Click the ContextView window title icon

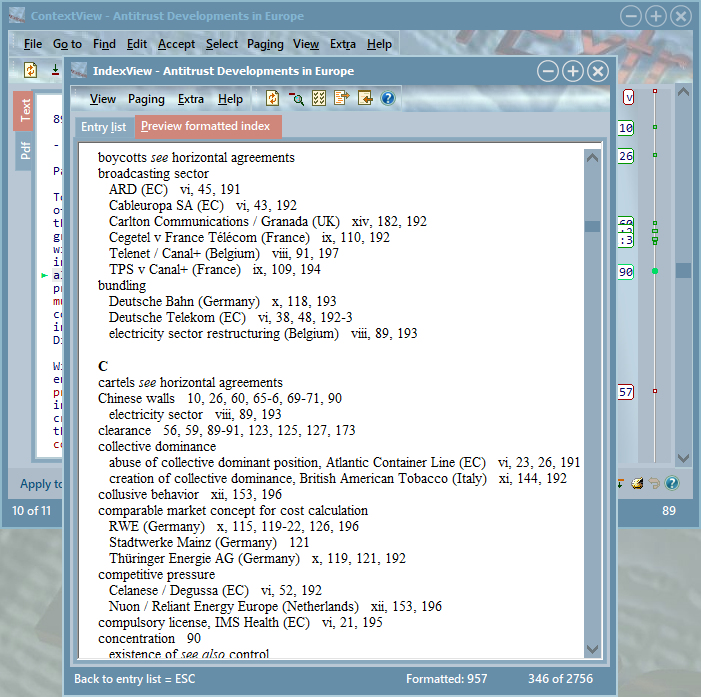click(17, 16)
